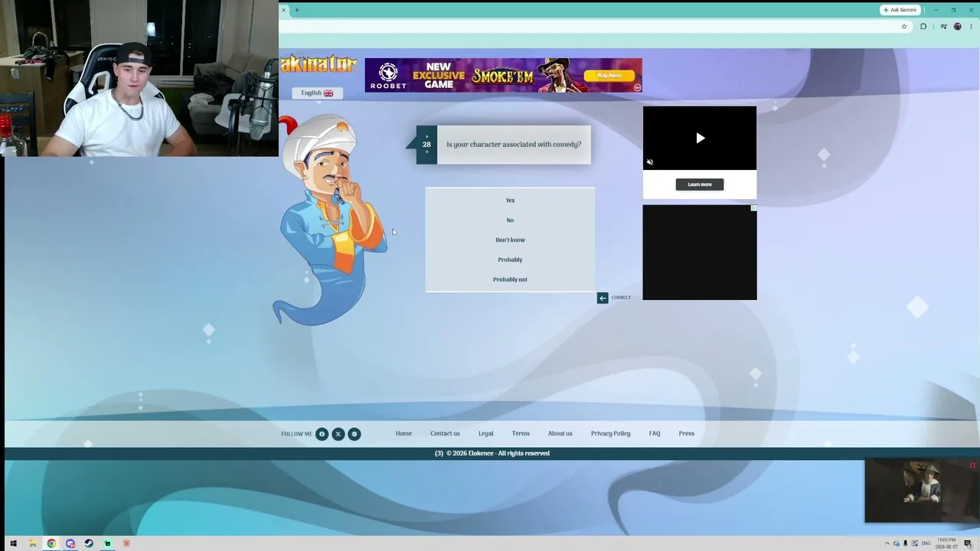Screen dimensions: 980x551
Task: Open the Chrome profile avatar
Action: pos(957,27)
